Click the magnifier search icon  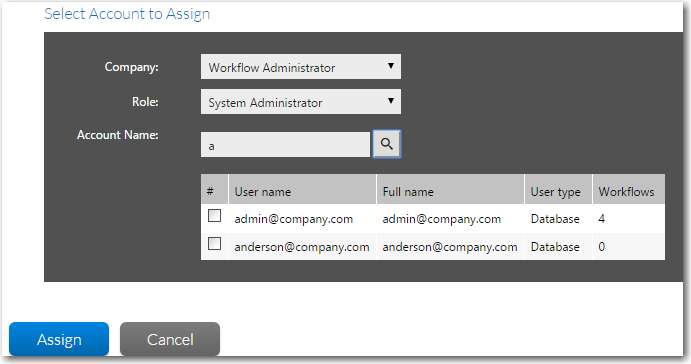pyautogui.click(x=386, y=144)
